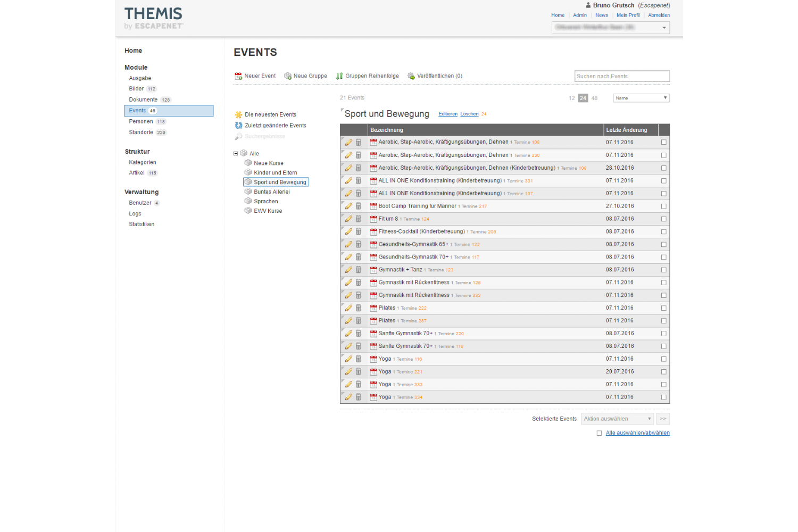Tick the checkbox for Gymnastik + Tanz
The height and width of the screenshot is (532, 798).
(x=663, y=270)
